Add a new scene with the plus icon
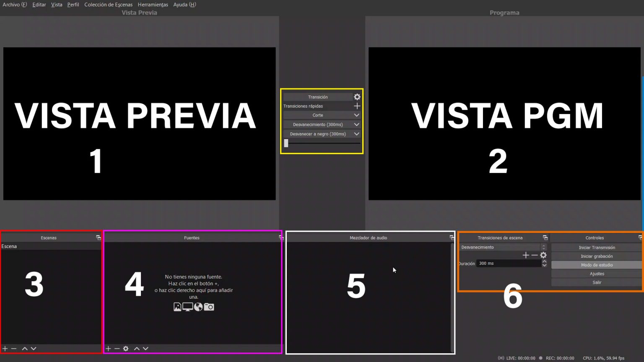Viewport: 644px width, 362px height. [x=4, y=348]
